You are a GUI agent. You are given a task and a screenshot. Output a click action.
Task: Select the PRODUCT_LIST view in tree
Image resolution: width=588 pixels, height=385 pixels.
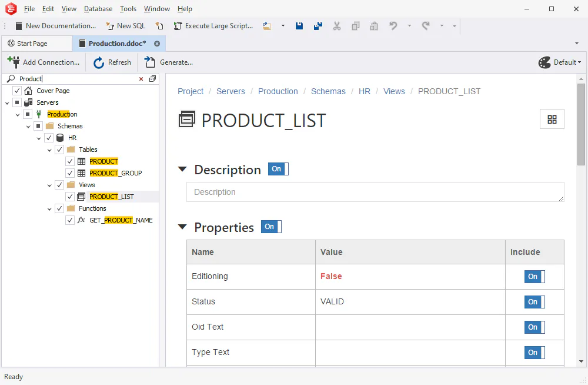111,197
